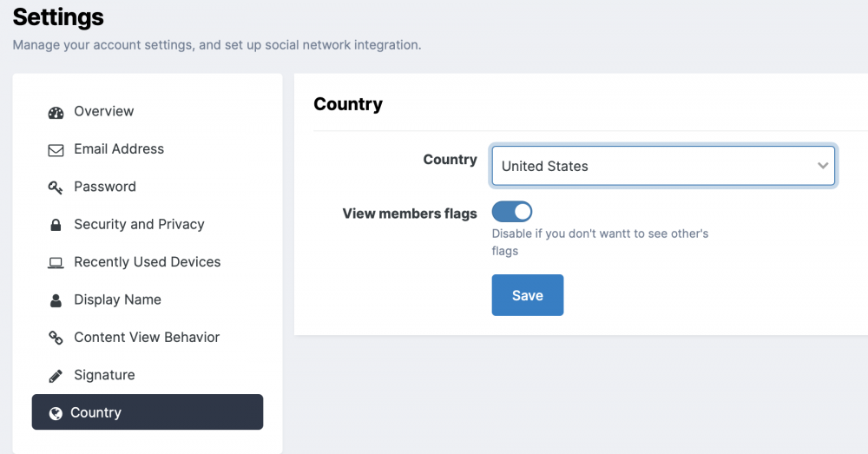Click the Password key icon

[x=56, y=188]
